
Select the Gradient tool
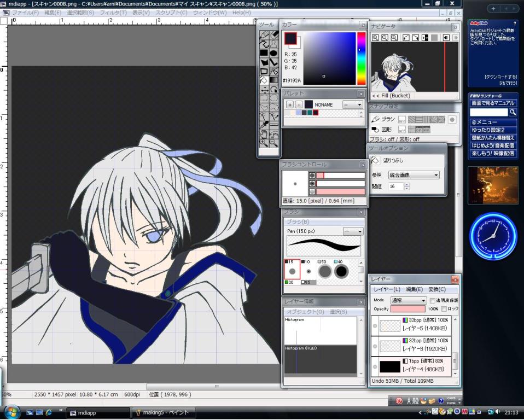coord(274,80)
